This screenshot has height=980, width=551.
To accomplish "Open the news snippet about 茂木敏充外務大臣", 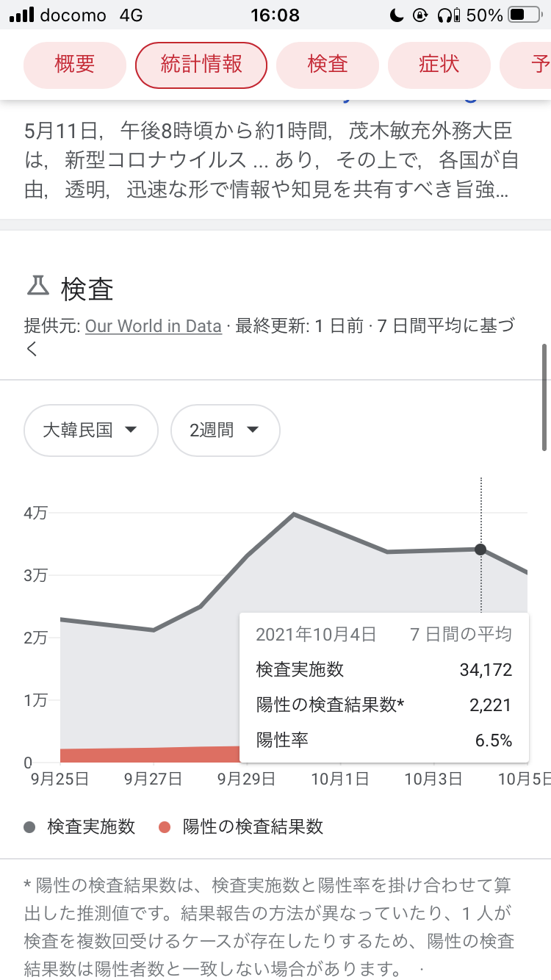I will (x=268, y=162).
